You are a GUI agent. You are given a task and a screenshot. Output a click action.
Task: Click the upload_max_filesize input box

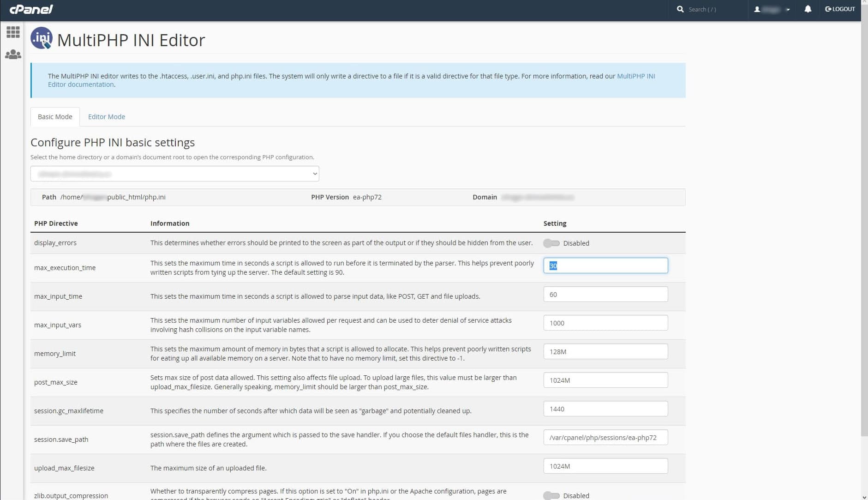point(605,466)
